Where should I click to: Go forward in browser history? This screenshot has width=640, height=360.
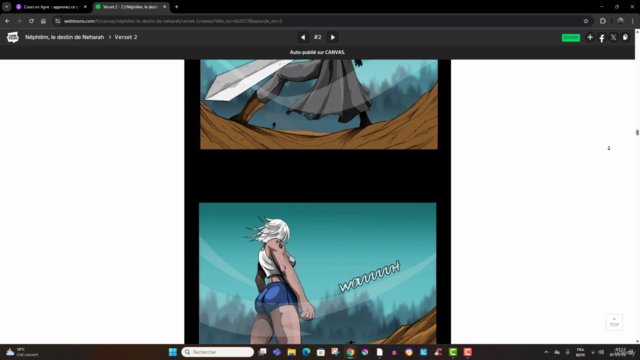pos(19,21)
